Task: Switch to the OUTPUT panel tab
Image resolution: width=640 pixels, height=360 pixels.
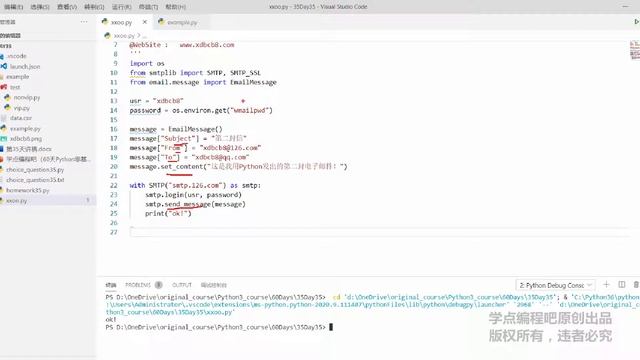Action: click(x=182, y=285)
